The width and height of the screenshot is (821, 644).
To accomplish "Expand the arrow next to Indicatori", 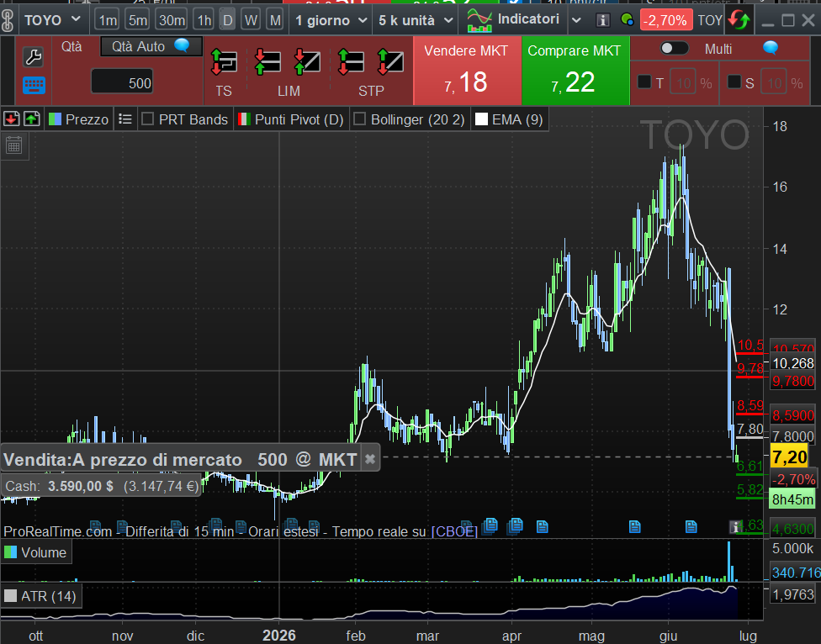I will 576,20.
